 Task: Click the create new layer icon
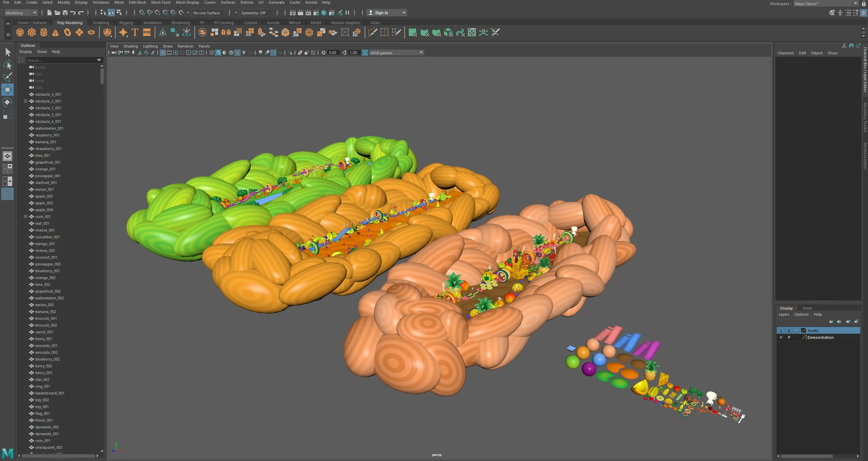tap(848, 321)
